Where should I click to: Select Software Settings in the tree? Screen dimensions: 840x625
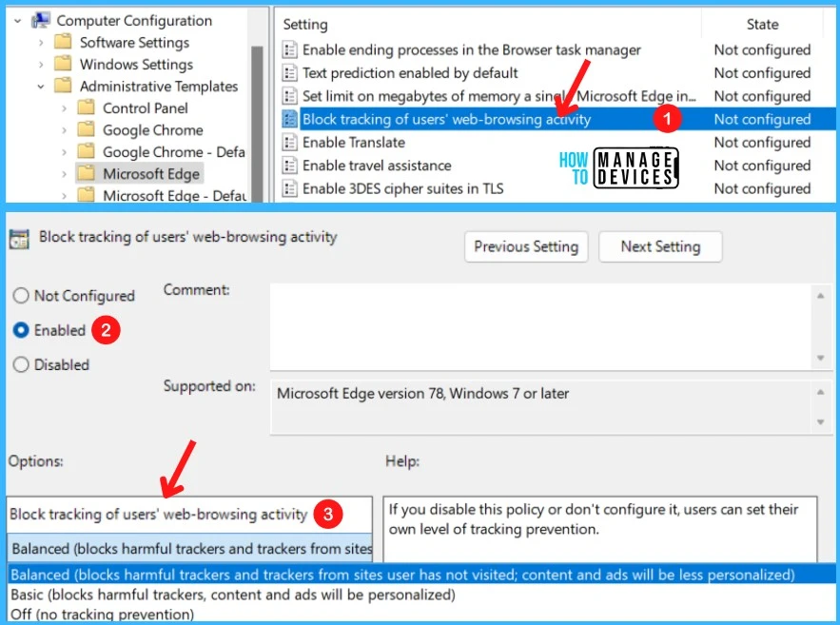coord(134,42)
